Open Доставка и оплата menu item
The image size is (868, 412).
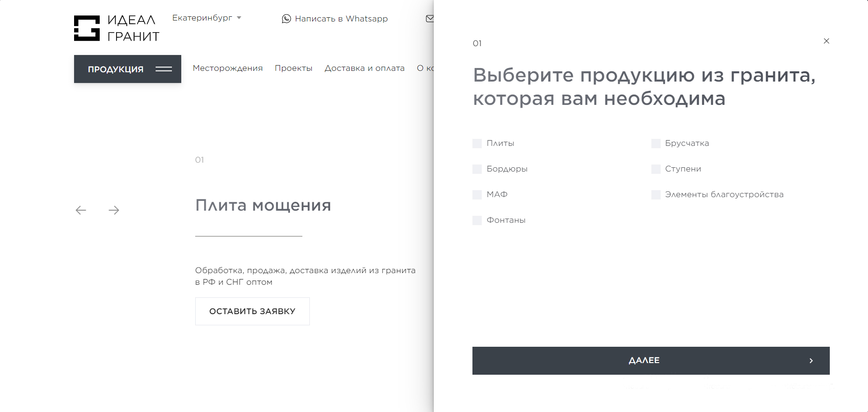[364, 68]
